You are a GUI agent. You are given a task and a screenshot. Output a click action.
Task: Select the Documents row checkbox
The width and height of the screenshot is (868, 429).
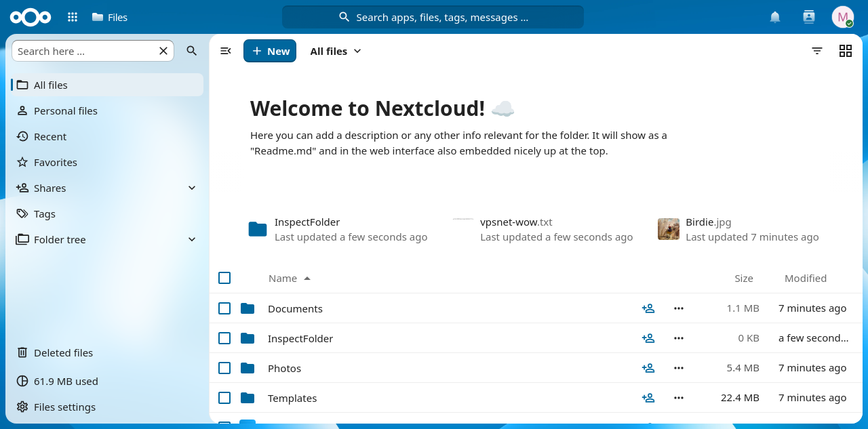coord(224,308)
